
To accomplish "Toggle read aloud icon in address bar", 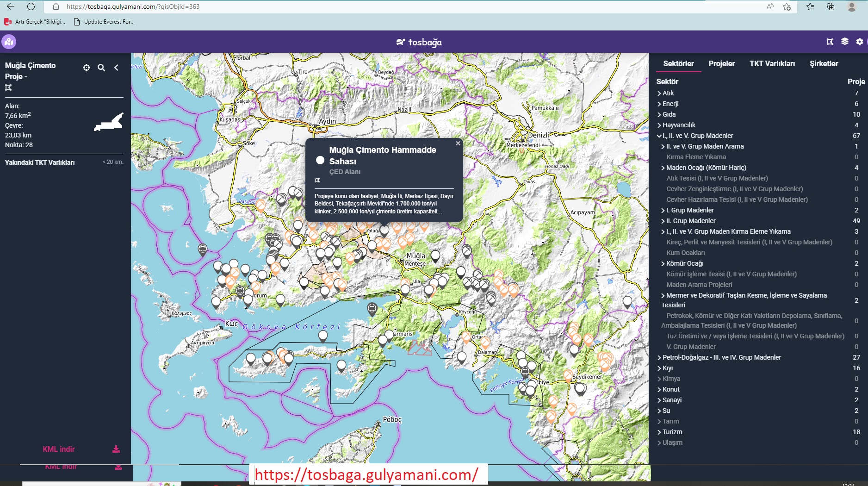I will click(770, 6).
